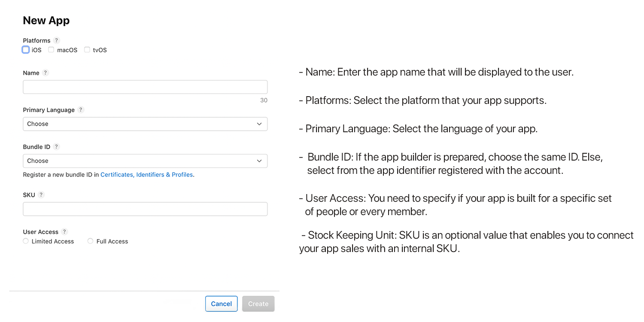The height and width of the screenshot is (322, 644).
Task: Click the New App heading
Action: click(46, 21)
